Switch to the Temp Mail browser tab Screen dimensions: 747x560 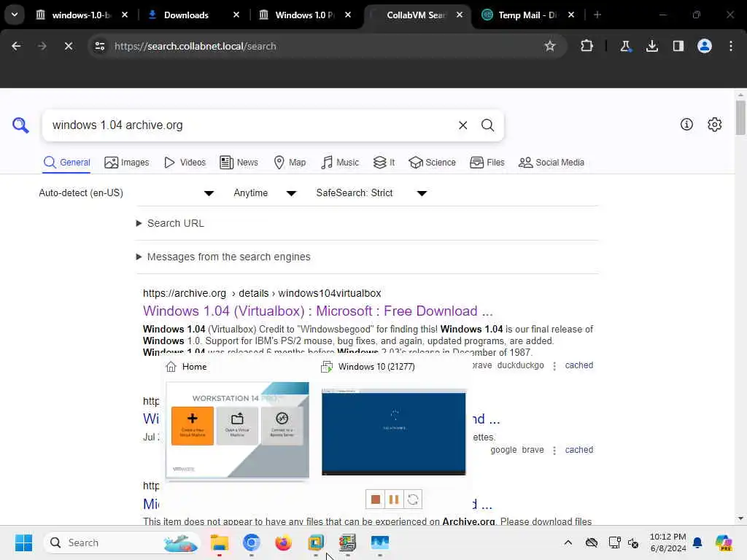tap(527, 15)
